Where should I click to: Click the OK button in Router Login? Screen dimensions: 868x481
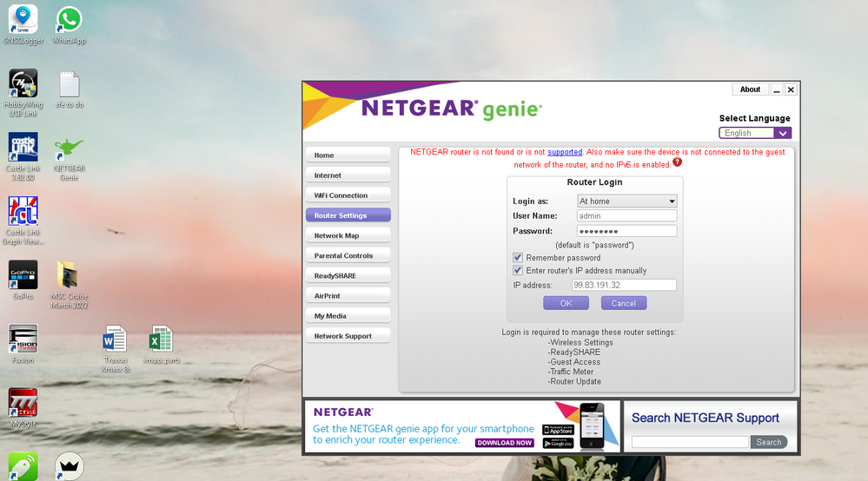566,303
